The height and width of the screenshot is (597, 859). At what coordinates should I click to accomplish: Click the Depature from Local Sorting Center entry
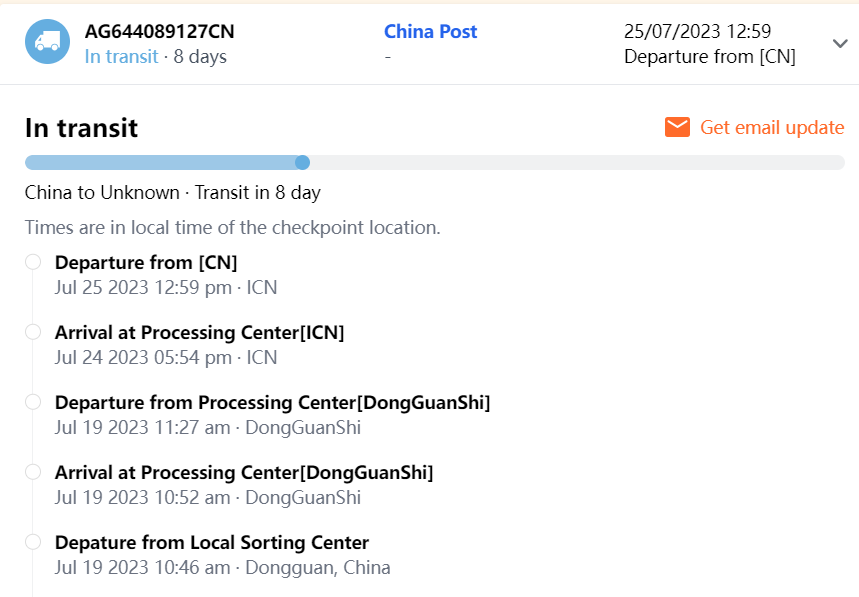coord(212,542)
